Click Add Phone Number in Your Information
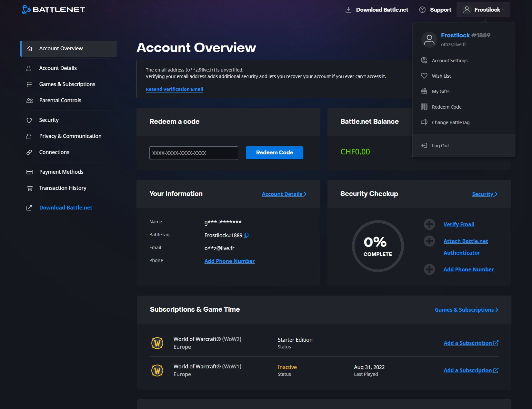This screenshot has width=532, height=409. [229, 261]
